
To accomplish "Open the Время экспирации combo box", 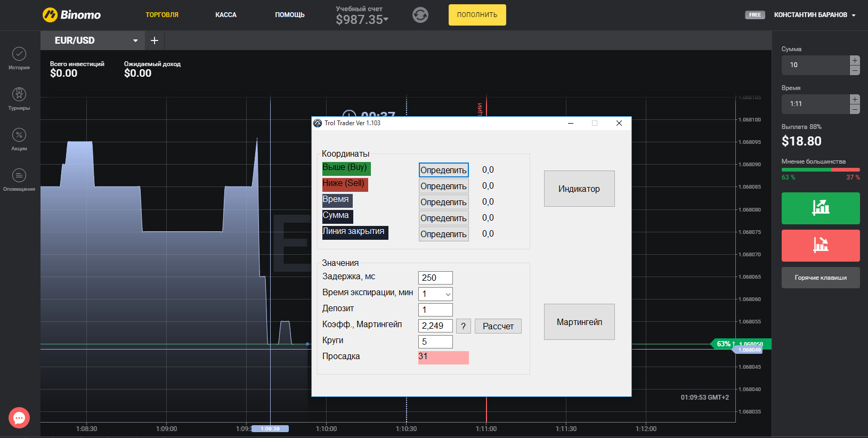I will click(x=435, y=294).
